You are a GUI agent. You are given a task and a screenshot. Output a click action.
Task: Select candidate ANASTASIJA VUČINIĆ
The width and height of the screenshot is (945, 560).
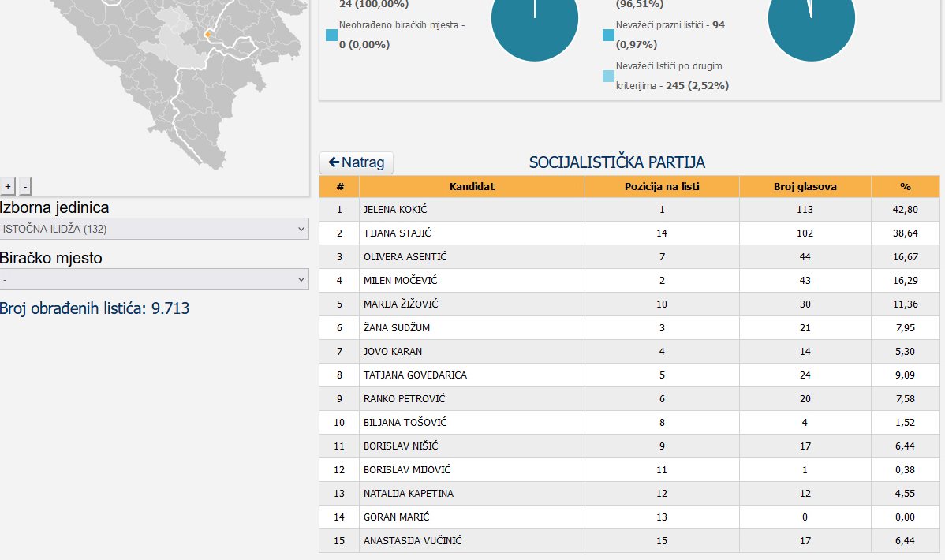pyautogui.click(x=413, y=541)
